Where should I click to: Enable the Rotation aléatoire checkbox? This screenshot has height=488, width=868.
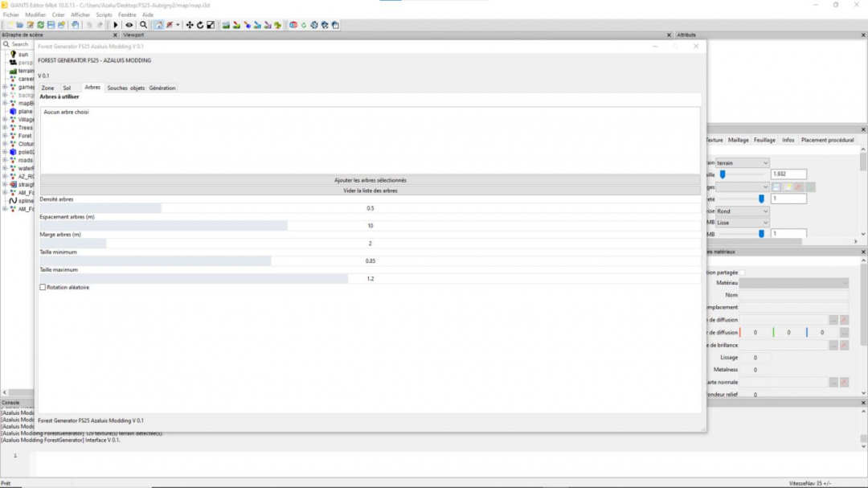coord(43,288)
